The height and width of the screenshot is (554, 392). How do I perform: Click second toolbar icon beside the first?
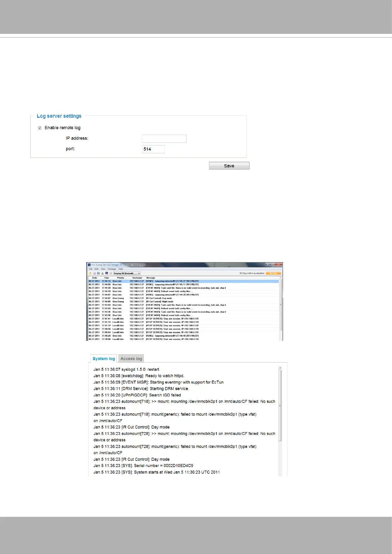(x=94, y=273)
